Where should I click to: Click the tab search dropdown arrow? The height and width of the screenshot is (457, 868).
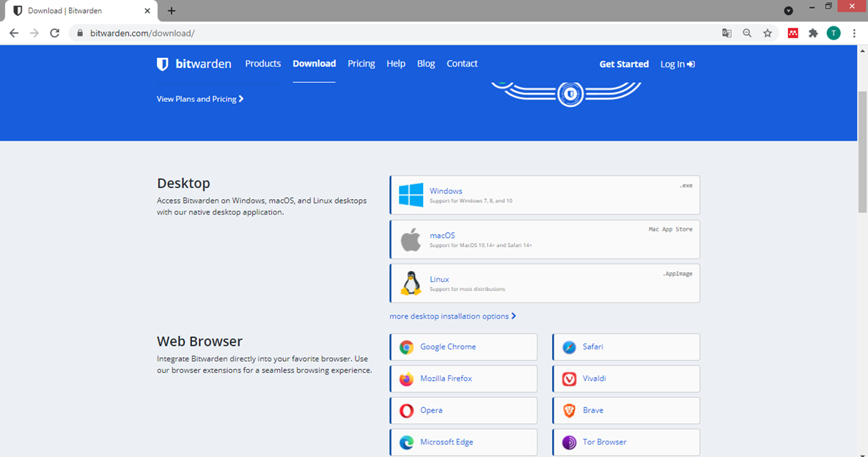click(x=788, y=10)
